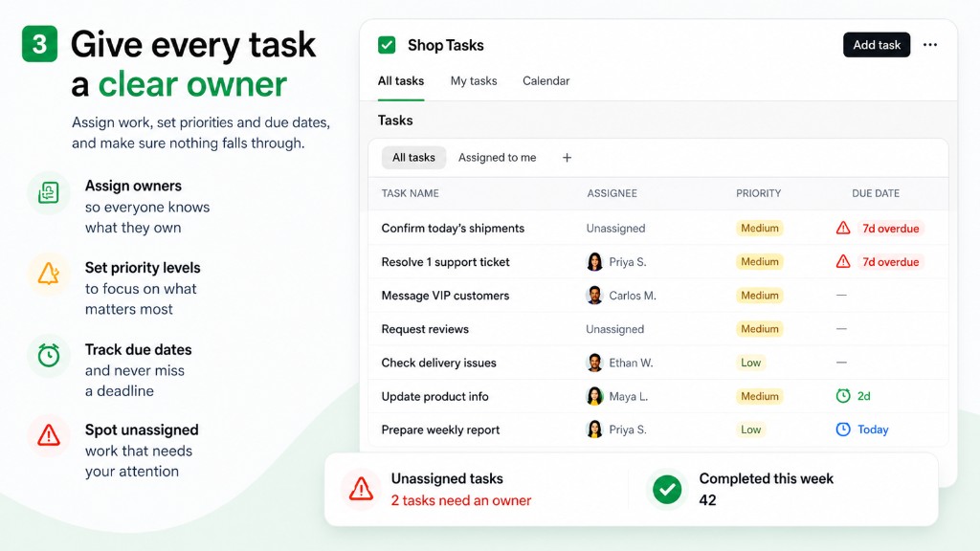Viewport: 980px width, 551px height.
Task: Click the green Shop Tasks checkmark icon
Action: click(387, 45)
